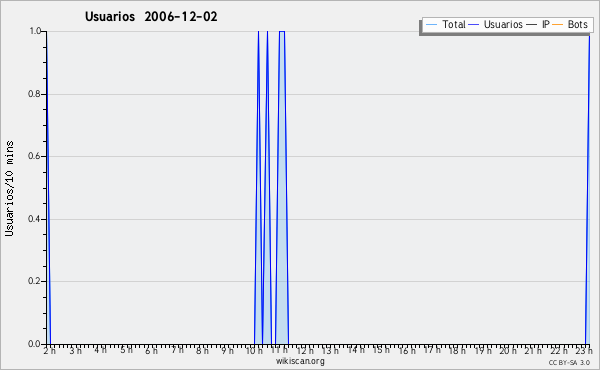
Task: Click the 0.8 y-axis value
Action: pyautogui.click(x=34, y=94)
